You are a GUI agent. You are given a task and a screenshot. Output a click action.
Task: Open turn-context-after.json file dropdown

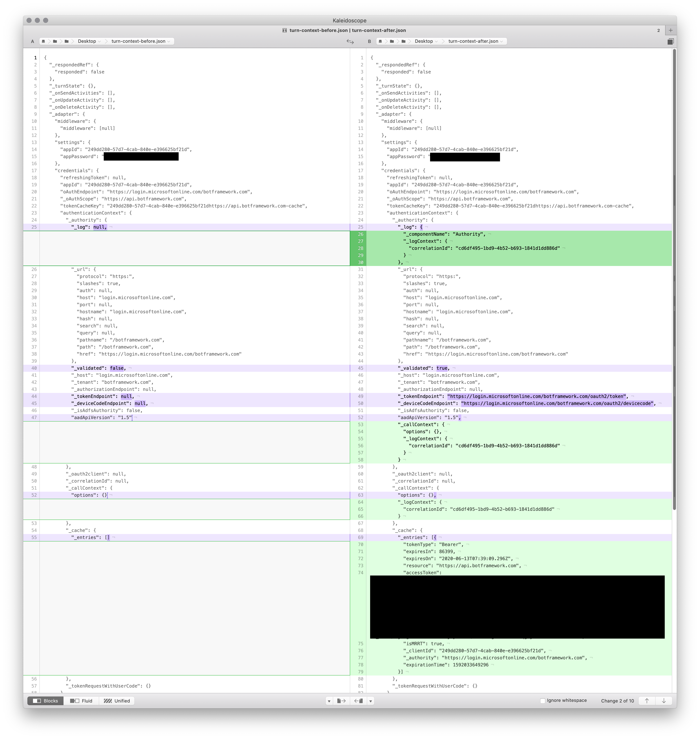476,41
